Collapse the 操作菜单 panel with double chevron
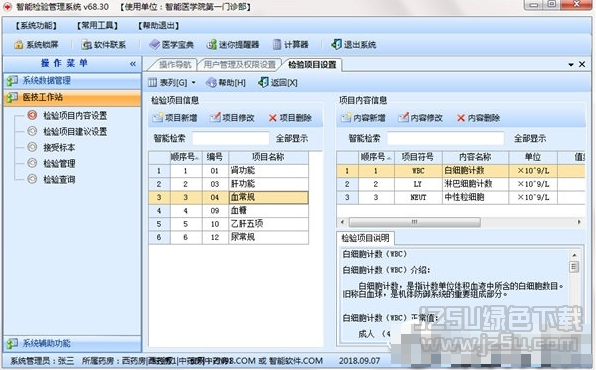The image size is (596, 370). pos(133,64)
